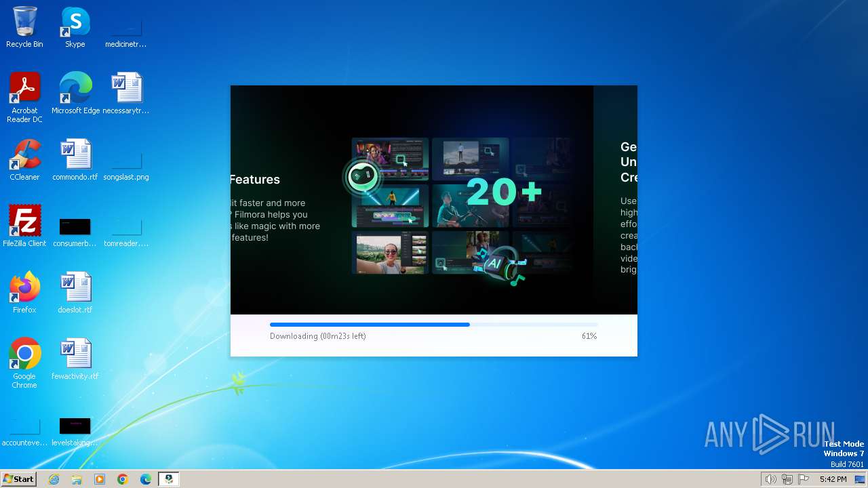
Task: Switch to Filmora installer taskbar item
Action: 168,479
